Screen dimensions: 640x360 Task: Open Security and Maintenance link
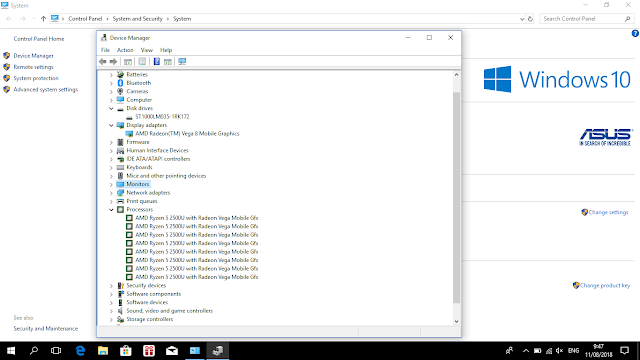coord(46,329)
